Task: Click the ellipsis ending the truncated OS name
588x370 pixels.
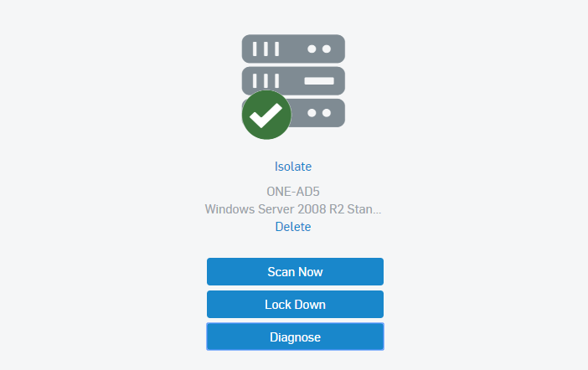Action: pyautogui.click(x=377, y=210)
